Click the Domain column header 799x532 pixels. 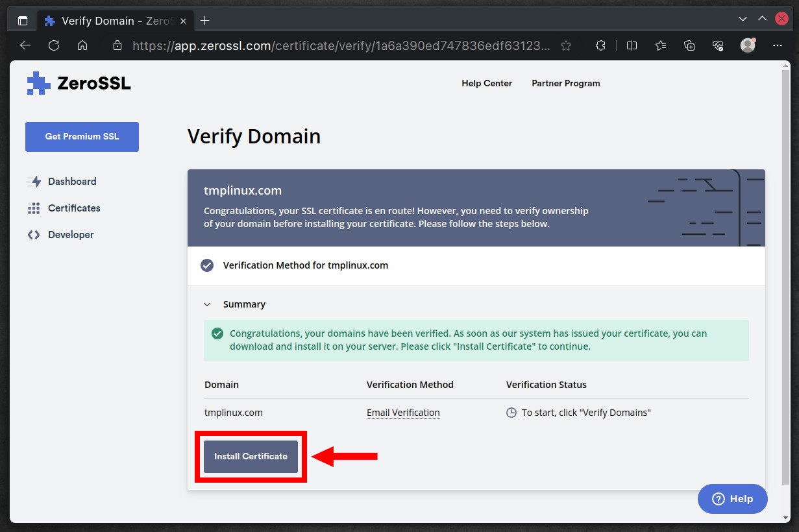click(x=222, y=385)
